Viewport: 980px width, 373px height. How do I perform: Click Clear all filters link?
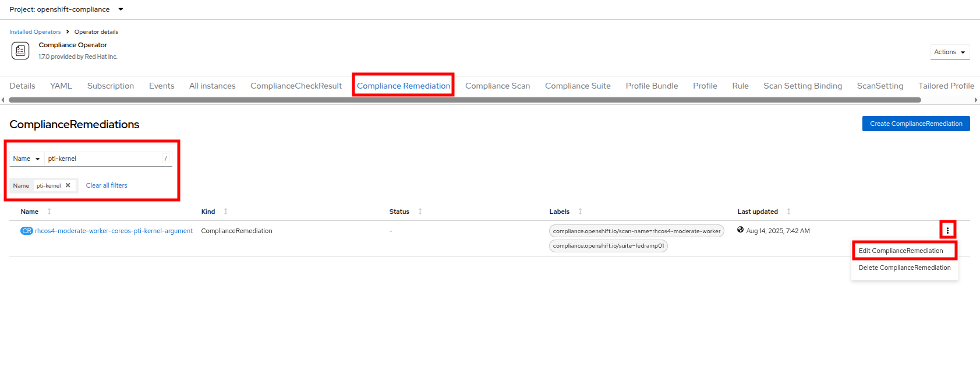coord(107,185)
